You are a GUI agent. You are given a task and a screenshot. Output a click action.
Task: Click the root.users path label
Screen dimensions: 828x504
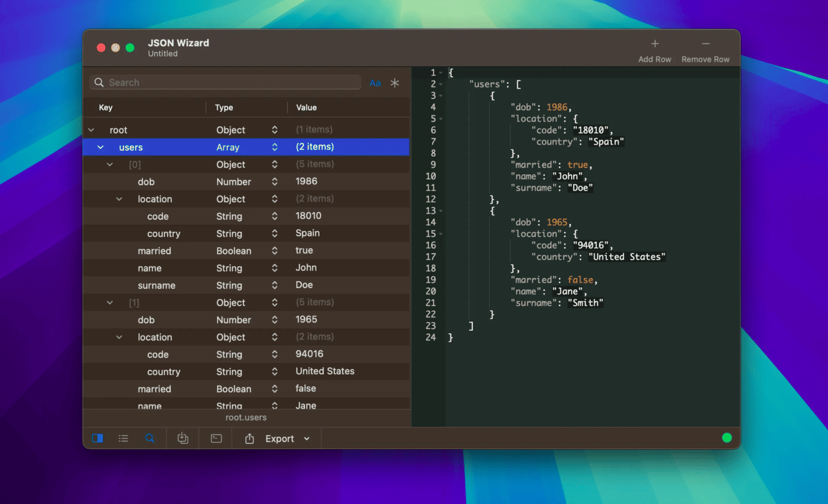coord(246,417)
